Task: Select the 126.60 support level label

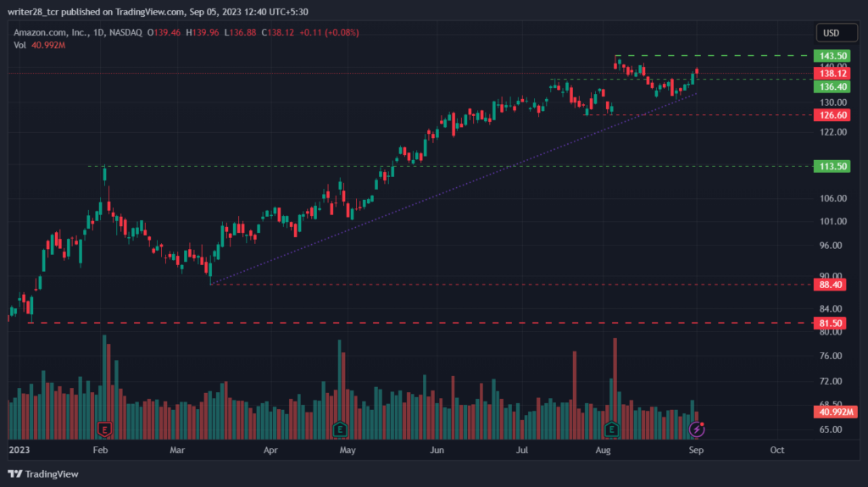Action: 832,115
